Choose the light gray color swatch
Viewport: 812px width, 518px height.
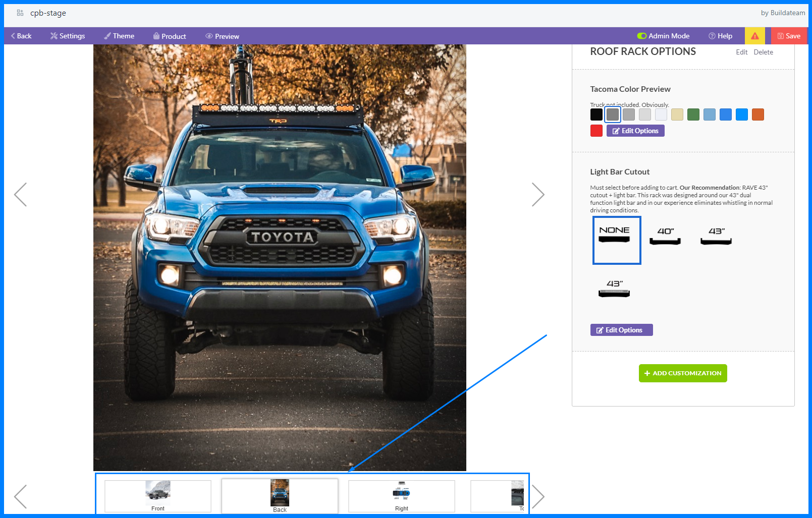(645, 114)
